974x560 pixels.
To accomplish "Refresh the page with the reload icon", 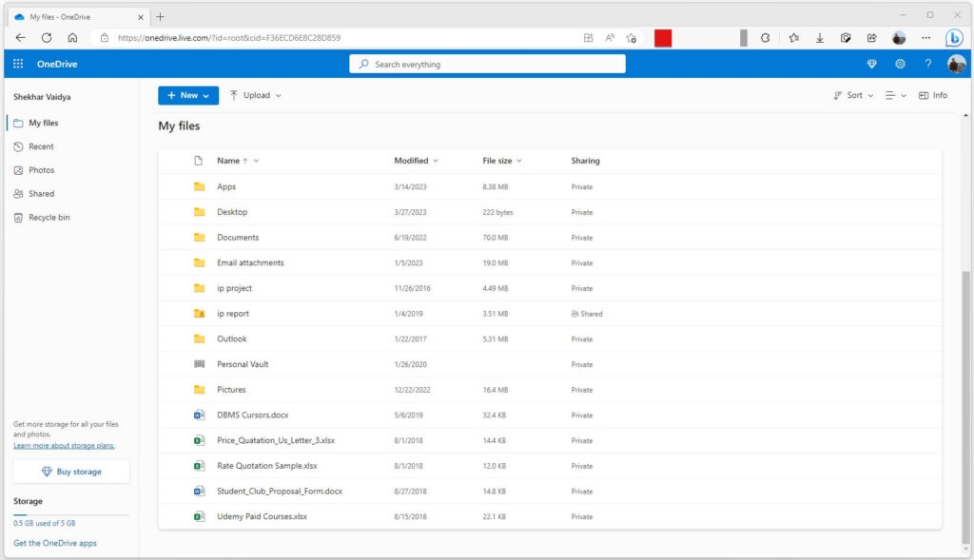I will pos(47,38).
